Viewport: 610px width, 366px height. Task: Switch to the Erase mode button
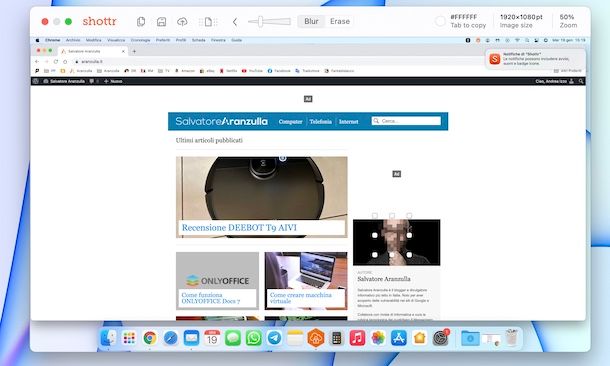(340, 21)
